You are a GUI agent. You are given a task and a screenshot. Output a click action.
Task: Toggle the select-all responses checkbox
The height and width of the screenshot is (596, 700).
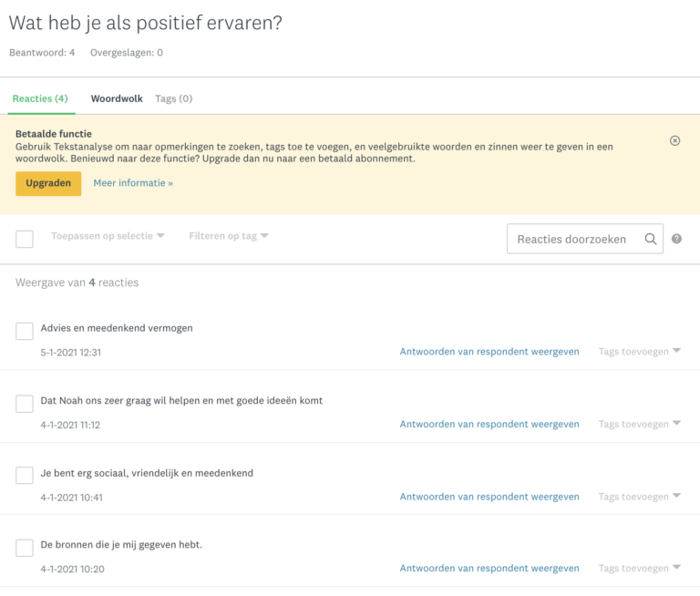click(x=25, y=239)
